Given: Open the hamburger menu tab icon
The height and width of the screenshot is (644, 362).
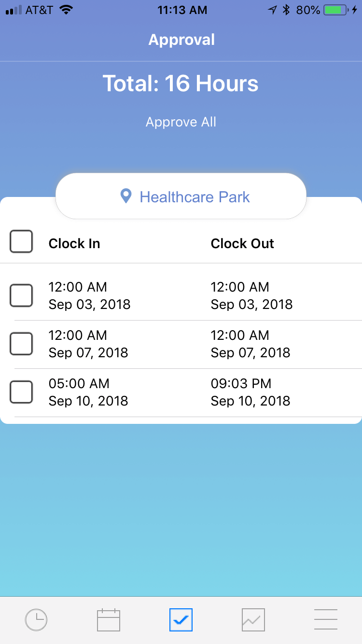Looking at the screenshot, I should pos(326,619).
